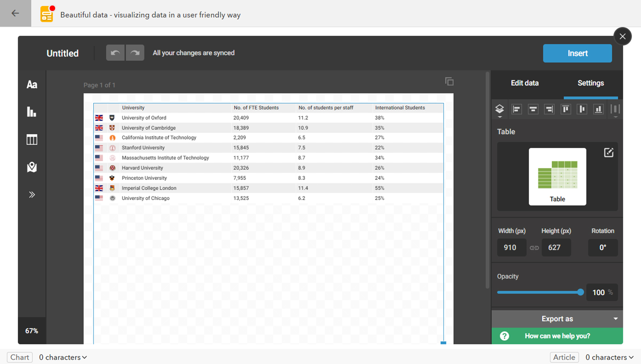641x364 pixels.
Task: Open the Export as dropdown
Action: click(x=557, y=319)
